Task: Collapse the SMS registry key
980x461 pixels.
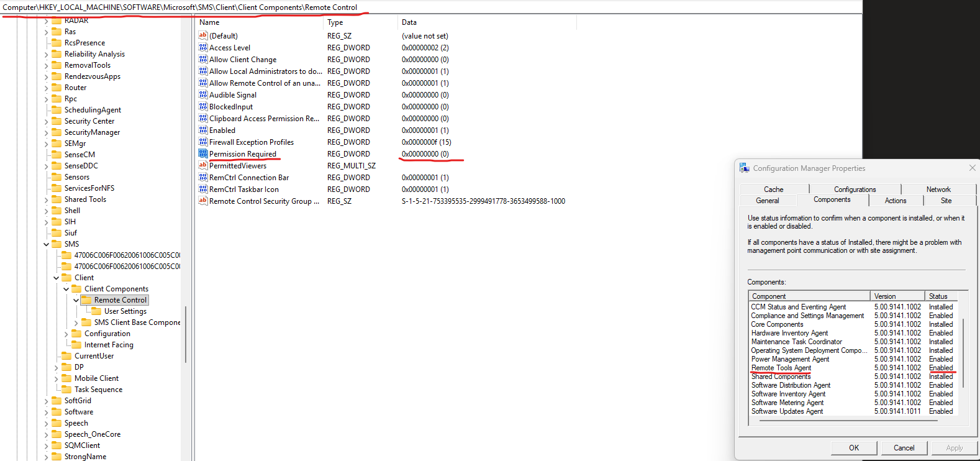Action: (47, 244)
